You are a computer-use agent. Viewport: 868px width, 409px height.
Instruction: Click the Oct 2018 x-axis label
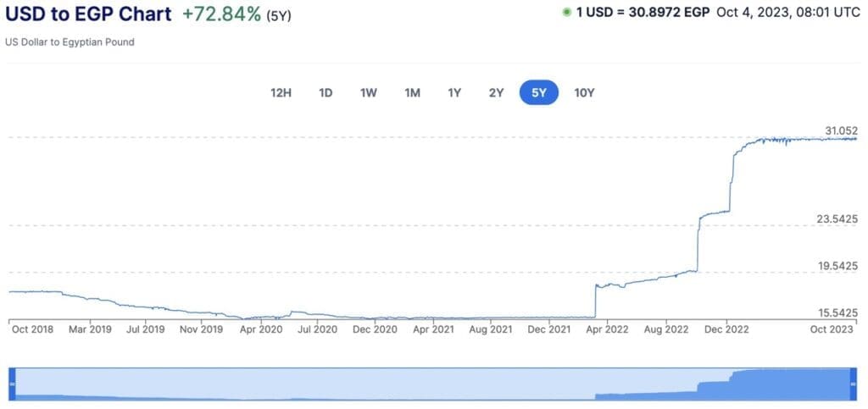(x=32, y=329)
